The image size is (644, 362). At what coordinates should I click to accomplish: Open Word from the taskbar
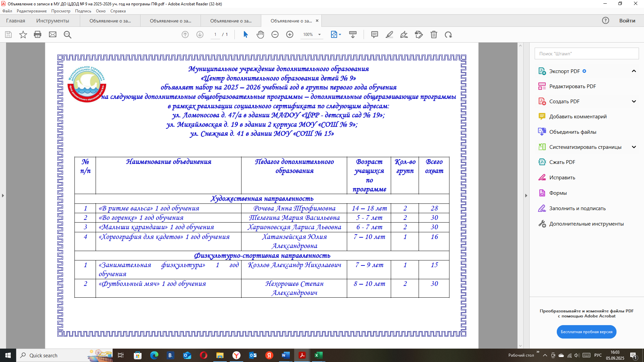pyautogui.click(x=286, y=355)
